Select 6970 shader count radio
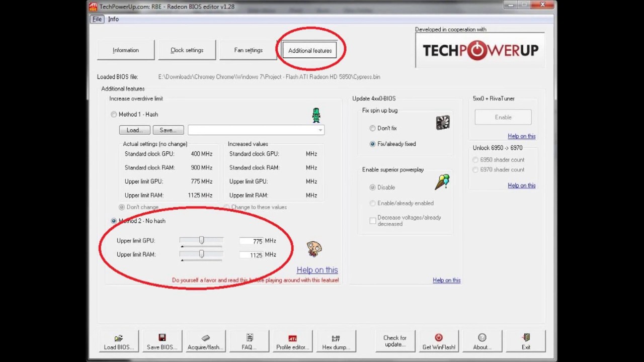The height and width of the screenshot is (362, 644). (475, 170)
